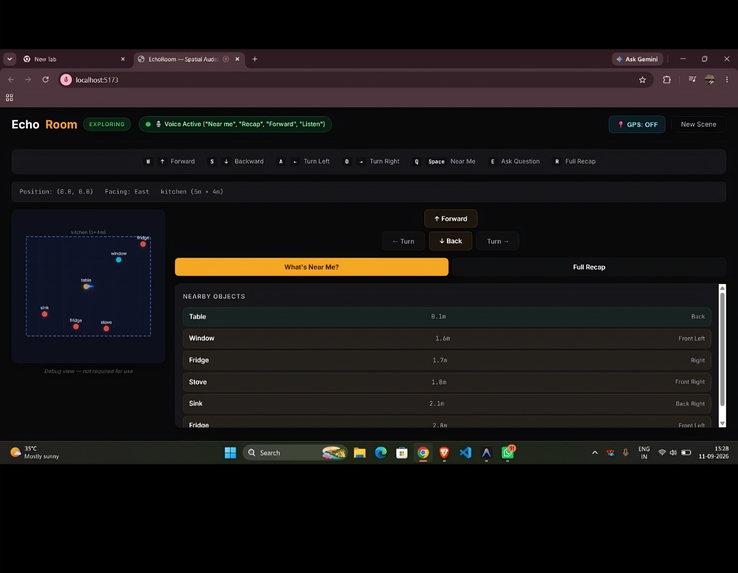Select the Window 1.6m row
Viewport: 738px width, 573px height.
(447, 339)
